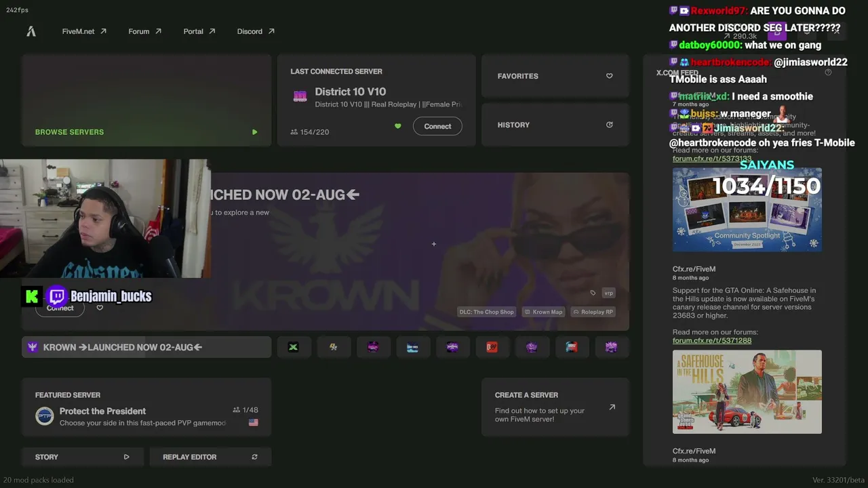868x488 pixels.
Task: Click the Cfx.re/FiveM name above Safehouse post
Action: tap(694, 269)
